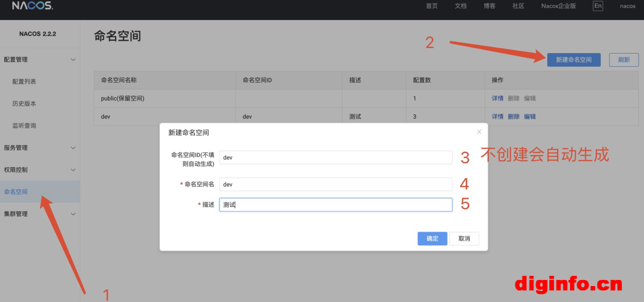
Task: Click the 服务管理 menu label
Action: (16, 148)
